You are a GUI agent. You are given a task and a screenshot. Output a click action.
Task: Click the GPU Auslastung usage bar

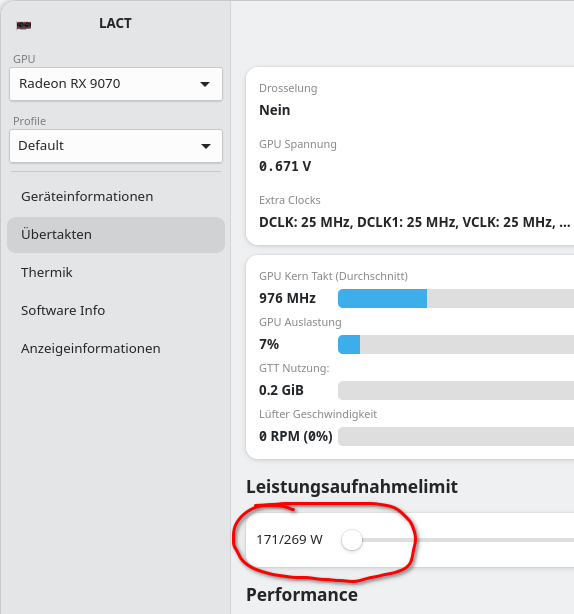(x=456, y=344)
